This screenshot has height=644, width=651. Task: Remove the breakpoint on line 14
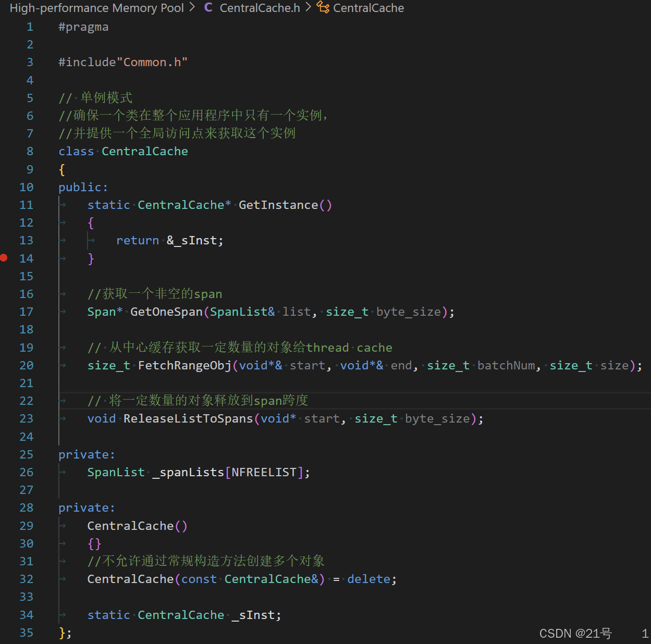point(4,257)
